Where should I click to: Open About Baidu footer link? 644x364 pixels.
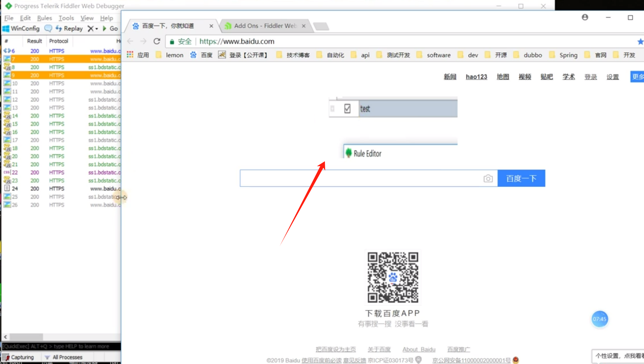[x=419, y=349]
